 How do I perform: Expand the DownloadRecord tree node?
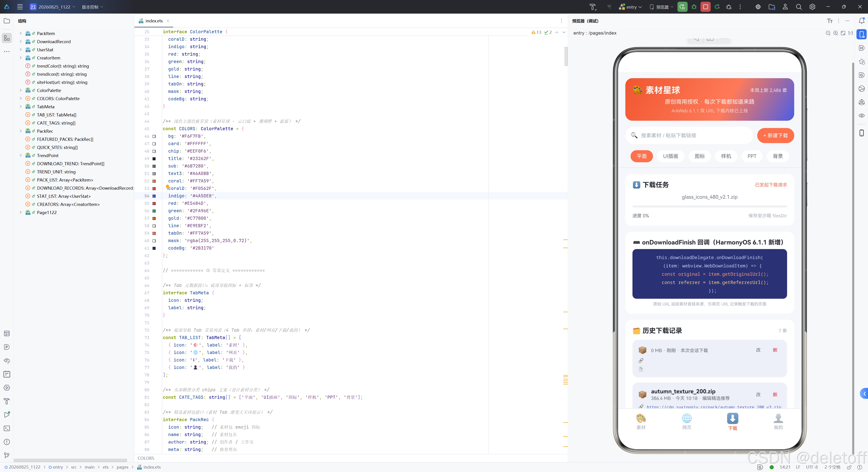pos(21,41)
